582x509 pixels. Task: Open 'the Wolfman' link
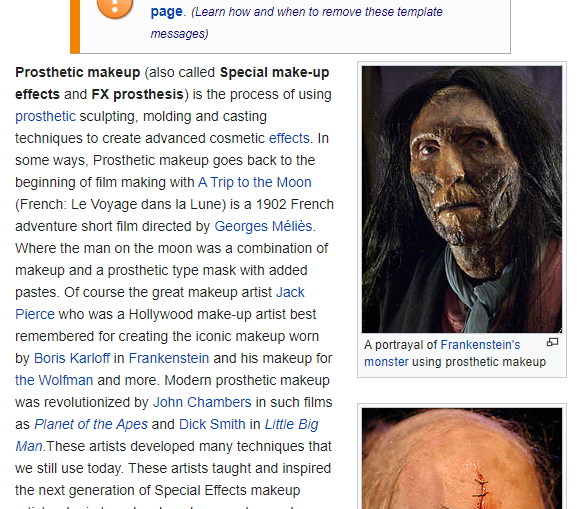[x=54, y=380]
